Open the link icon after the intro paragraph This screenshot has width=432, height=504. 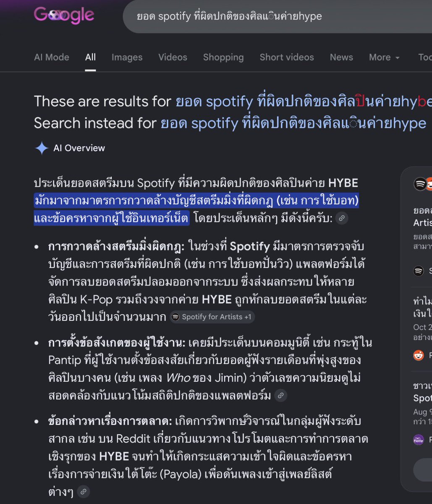pos(342,218)
